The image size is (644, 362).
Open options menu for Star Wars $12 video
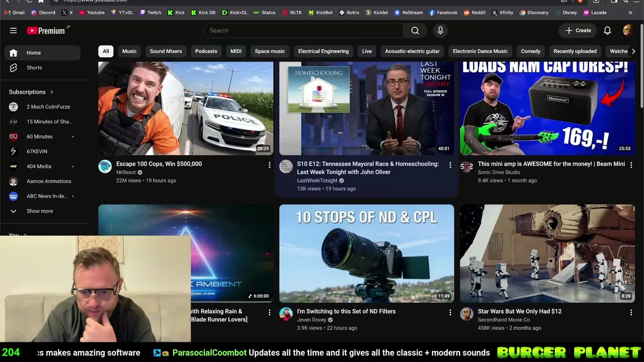pyautogui.click(x=631, y=312)
